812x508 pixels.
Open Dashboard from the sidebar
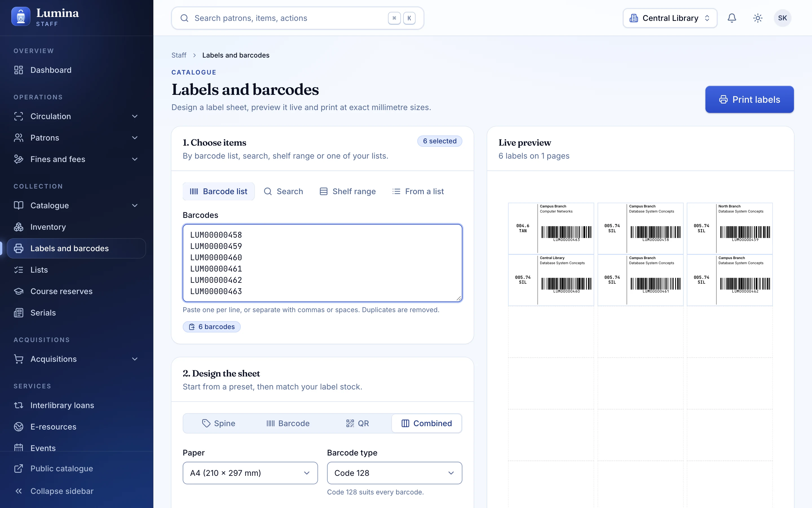coord(76,70)
